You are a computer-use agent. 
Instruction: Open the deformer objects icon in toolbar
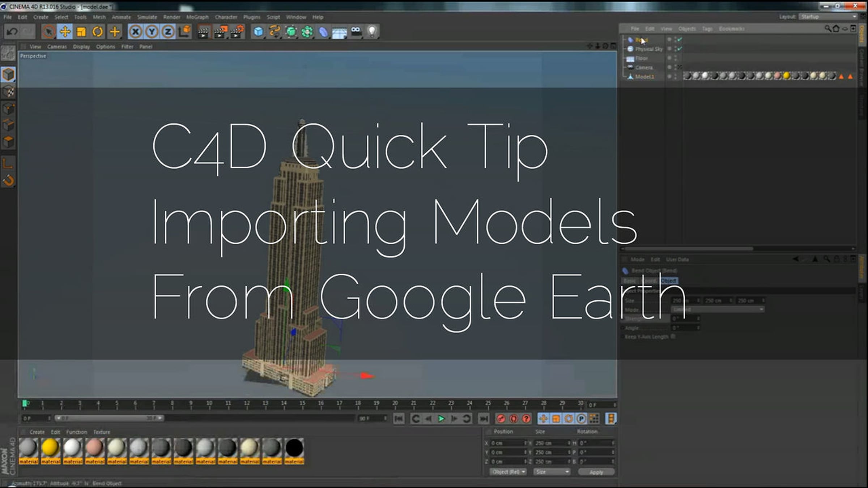tap(323, 32)
